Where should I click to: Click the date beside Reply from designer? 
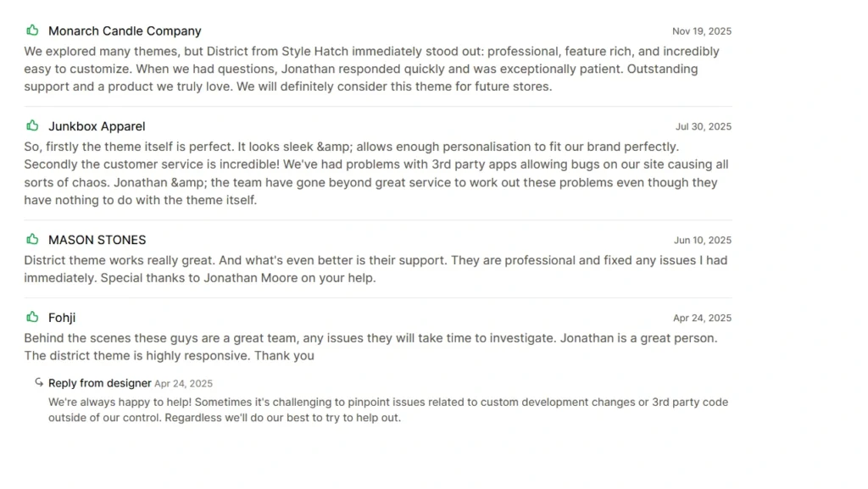(183, 384)
